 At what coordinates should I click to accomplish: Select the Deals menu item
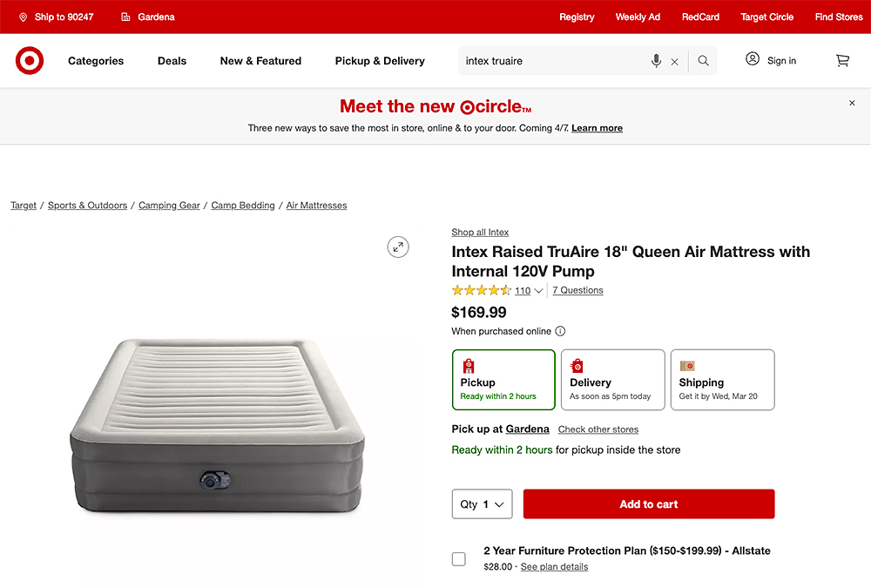(172, 61)
